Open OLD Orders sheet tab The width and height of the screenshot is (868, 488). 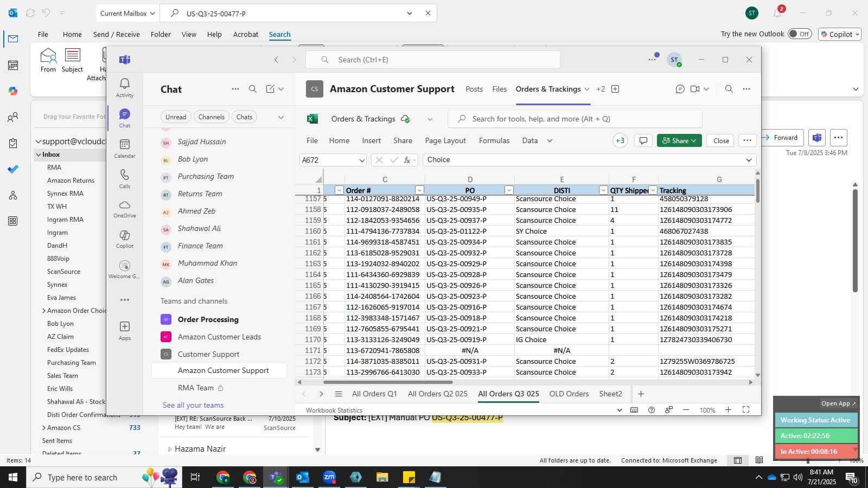tap(569, 394)
